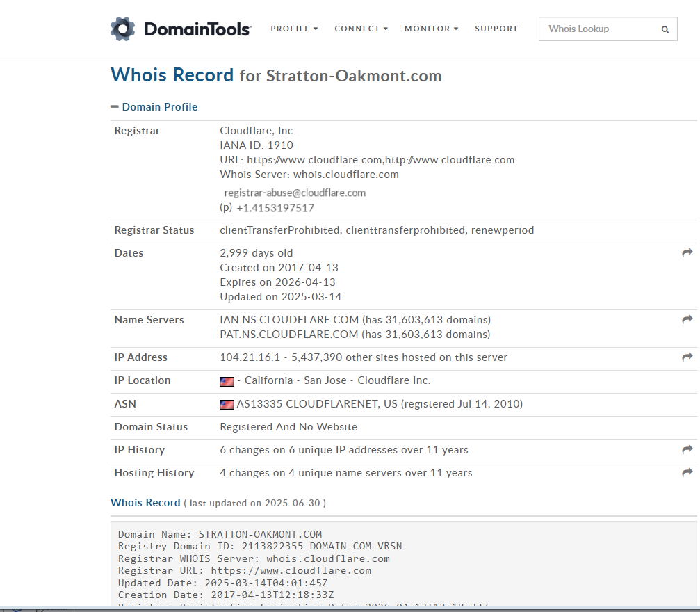Click the 2,999 days old text

click(257, 253)
